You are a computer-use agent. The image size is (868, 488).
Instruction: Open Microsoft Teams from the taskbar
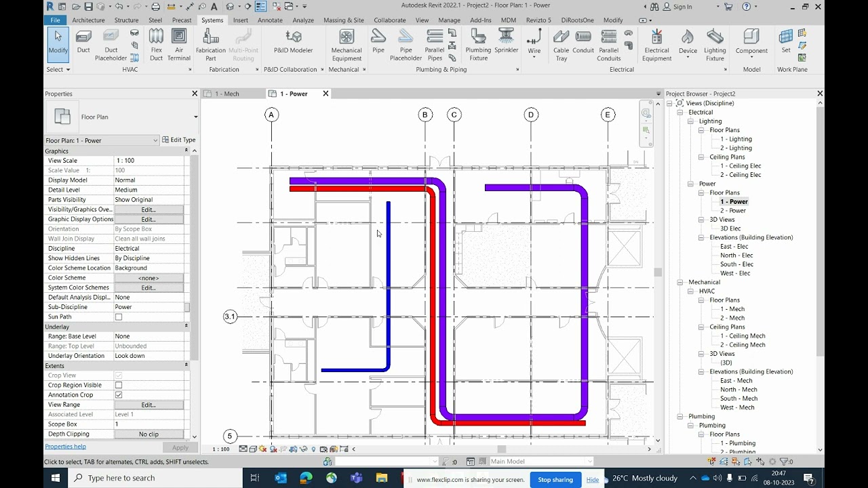pyautogui.click(x=356, y=478)
